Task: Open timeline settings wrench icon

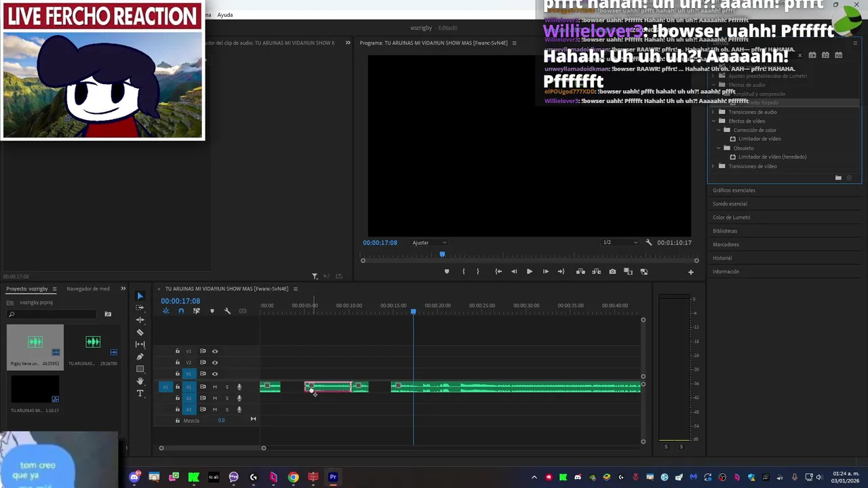Action: tap(227, 311)
